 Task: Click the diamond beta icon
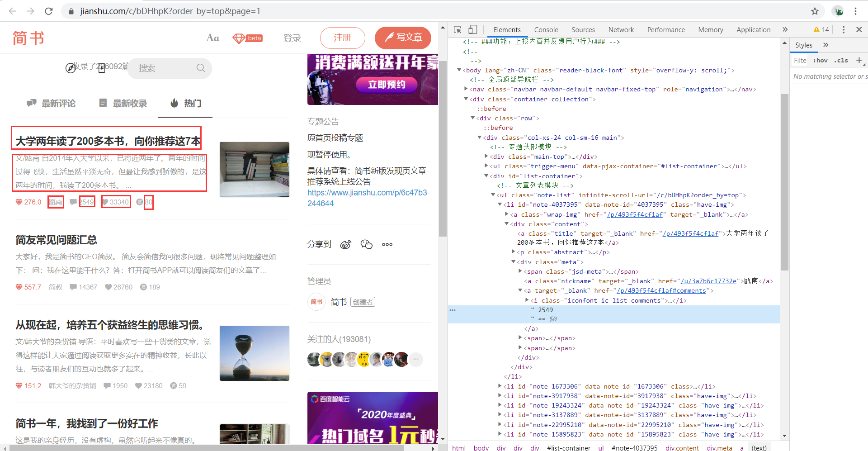(x=247, y=38)
